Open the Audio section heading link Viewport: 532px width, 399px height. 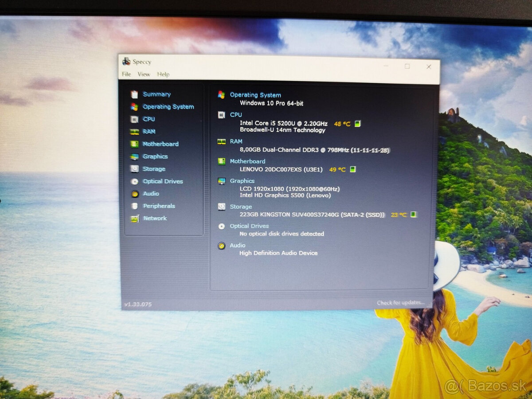tap(237, 245)
